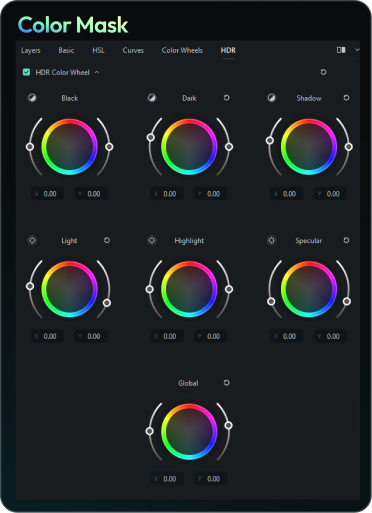
Task: Click the Black wheel X value field
Action: (x=47, y=194)
